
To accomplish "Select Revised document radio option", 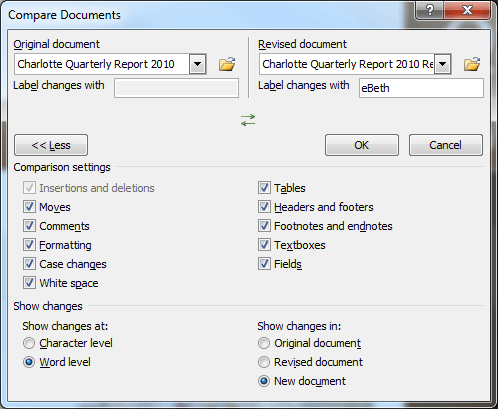I will [x=264, y=362].
